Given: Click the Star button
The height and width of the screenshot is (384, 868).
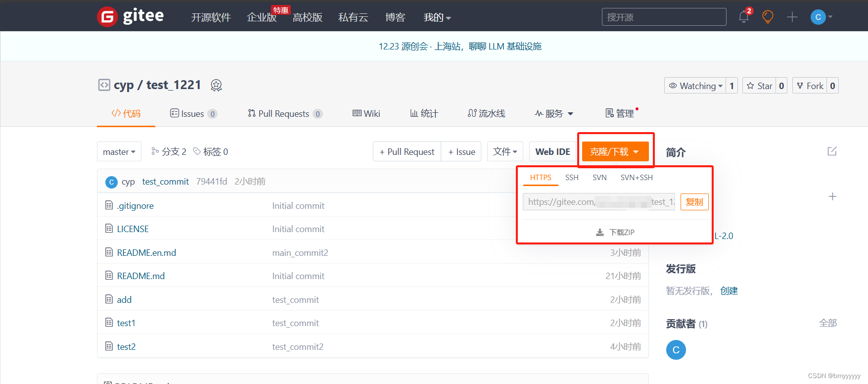Looking at the screenshot, I should coord(759,86).
